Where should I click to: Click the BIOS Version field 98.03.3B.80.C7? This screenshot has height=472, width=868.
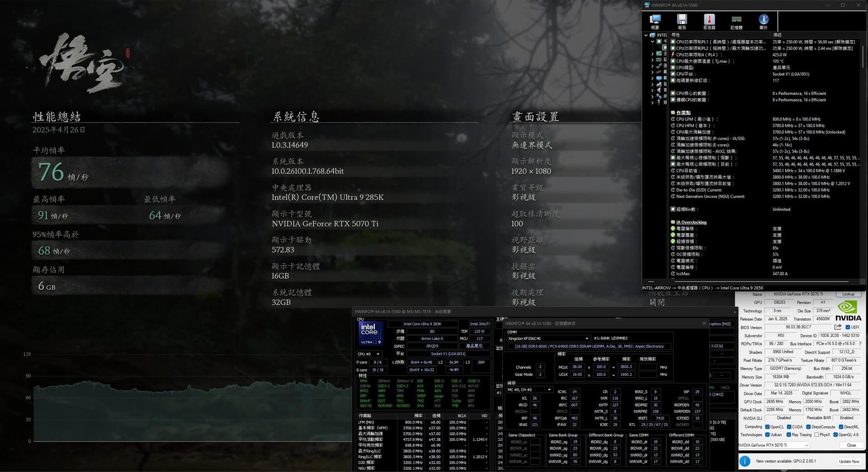[x=798, y=327]
